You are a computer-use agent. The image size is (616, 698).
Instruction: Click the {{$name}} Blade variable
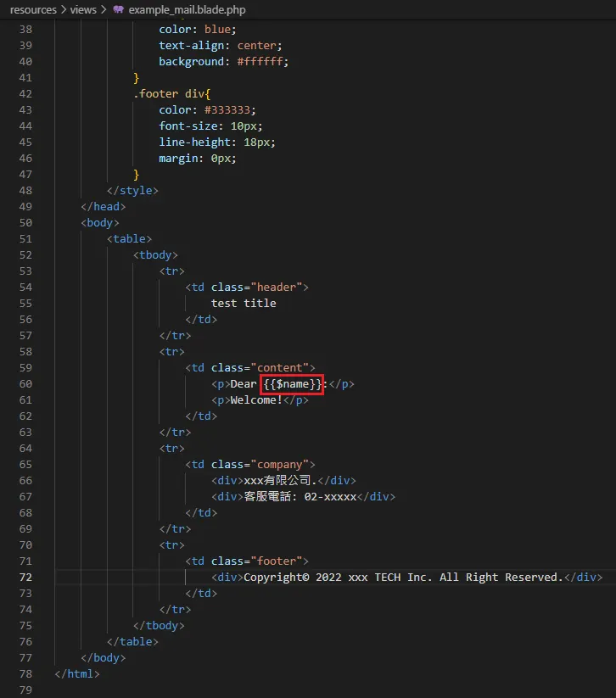tap(292, 384)
